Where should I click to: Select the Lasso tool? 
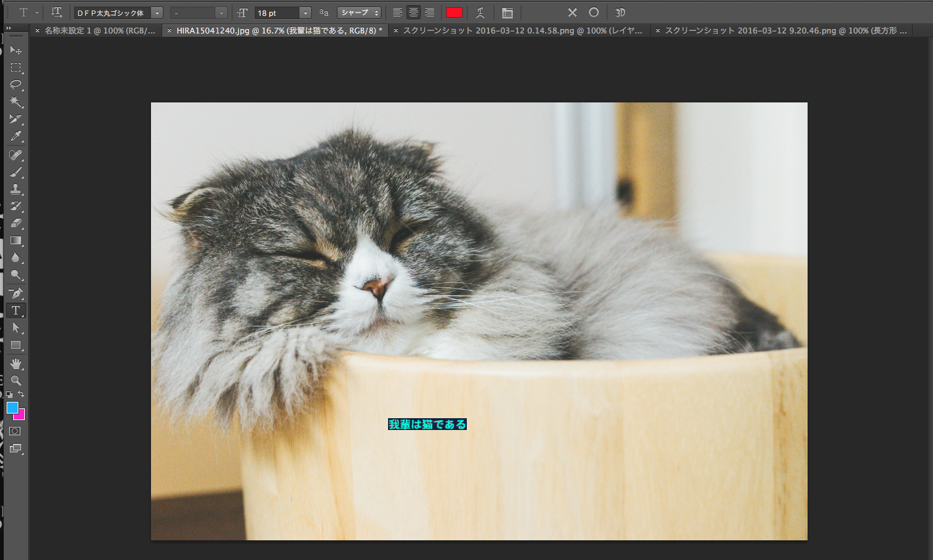(x=16, y=85)
